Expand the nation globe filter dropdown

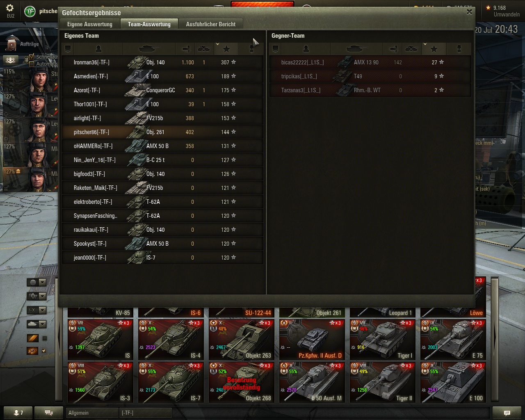[x=36, y=282]
